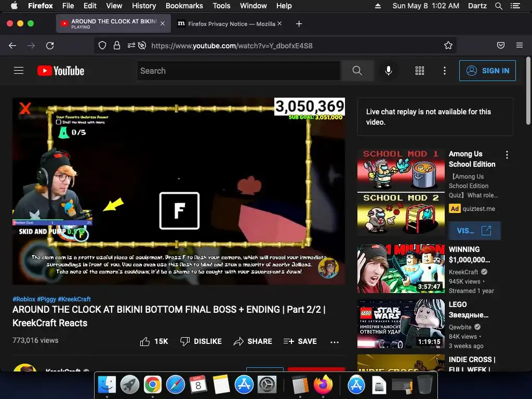
Task: Open the quiztest.me ad link
Action: coord(478,209)
